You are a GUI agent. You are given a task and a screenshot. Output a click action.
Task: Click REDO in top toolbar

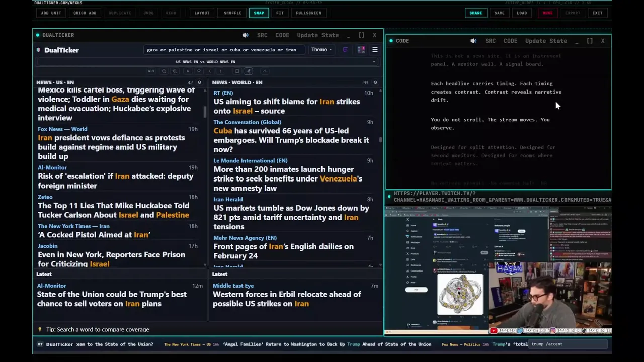(171, 13)
